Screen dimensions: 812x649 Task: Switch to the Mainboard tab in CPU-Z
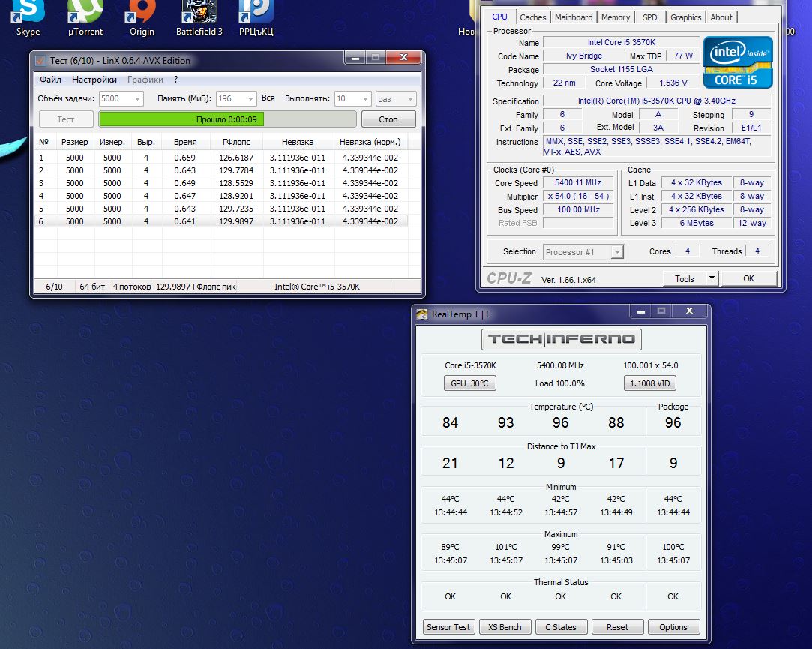[574, 17]
